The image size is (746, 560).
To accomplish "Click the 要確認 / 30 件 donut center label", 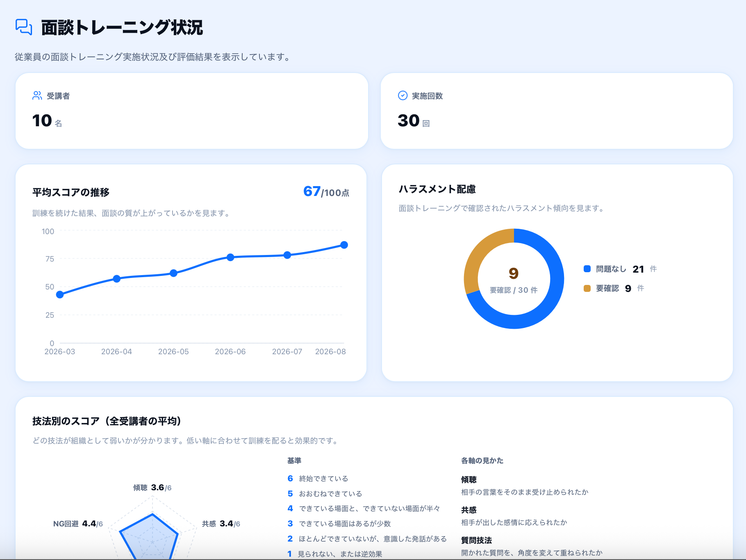I will (x=514, y=290).
